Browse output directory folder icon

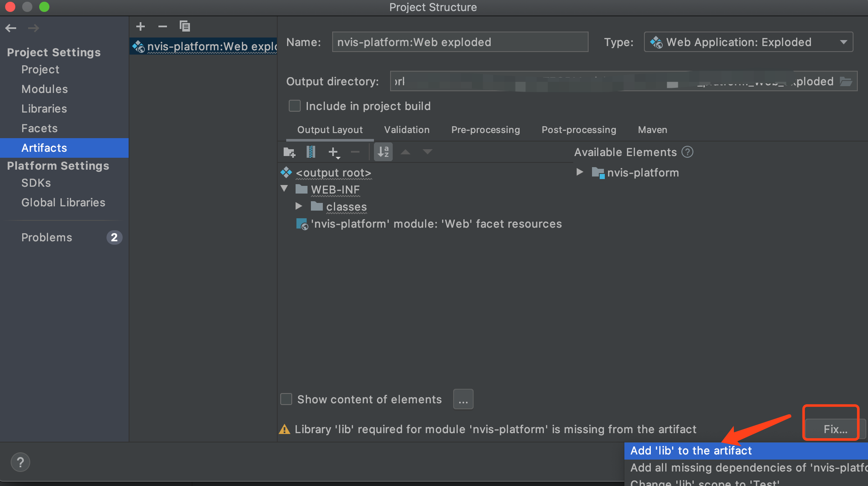click(846, 81)
